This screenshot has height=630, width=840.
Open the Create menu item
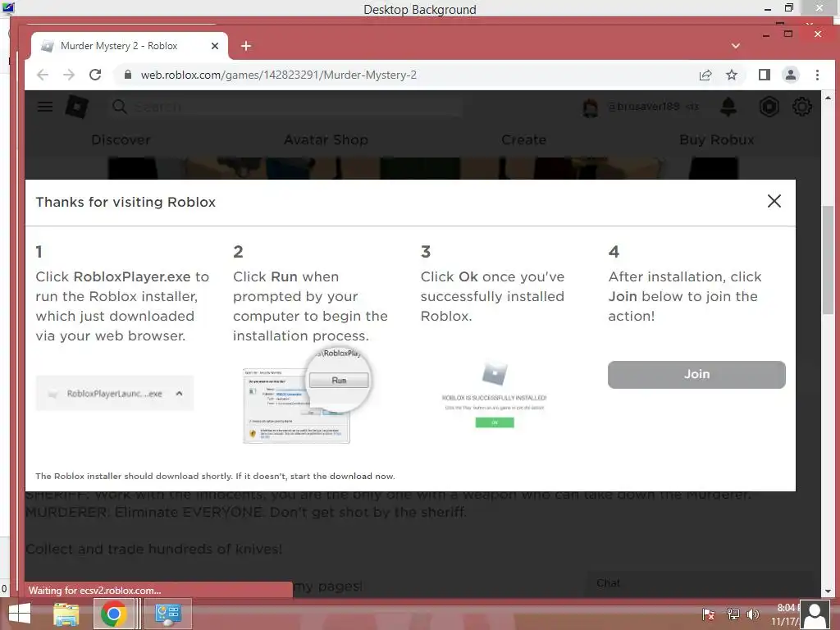coord(523,139)
